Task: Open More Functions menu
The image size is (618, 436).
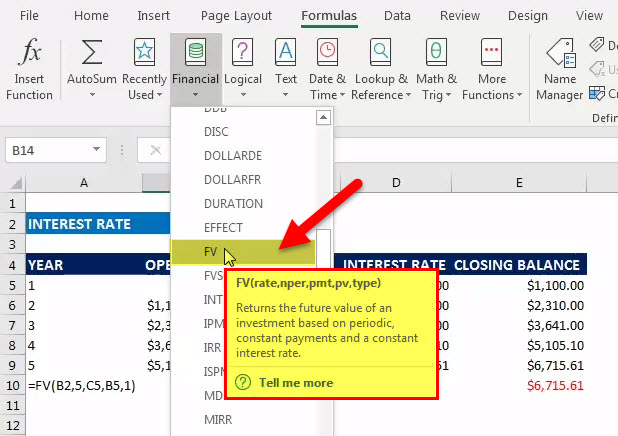Action: pyautogui.click(x=492, y=69)
